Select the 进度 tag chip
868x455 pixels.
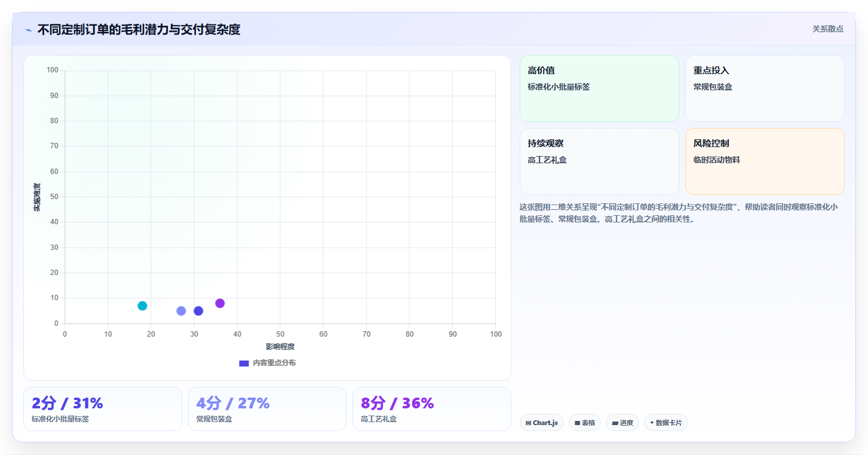[x=622, y=423]
